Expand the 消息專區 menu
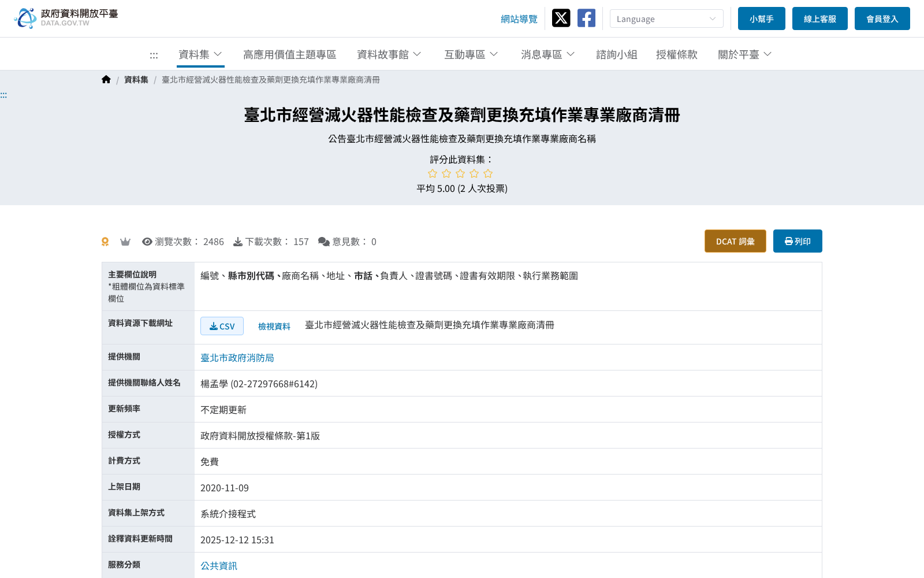This screenshot has width=924, height=578. [x=548, y=54]
